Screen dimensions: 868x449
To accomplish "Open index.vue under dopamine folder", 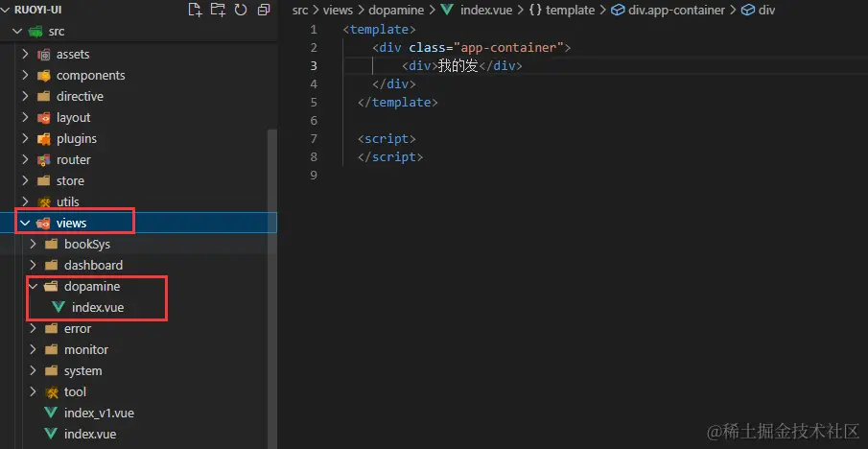I will [98, 307].
